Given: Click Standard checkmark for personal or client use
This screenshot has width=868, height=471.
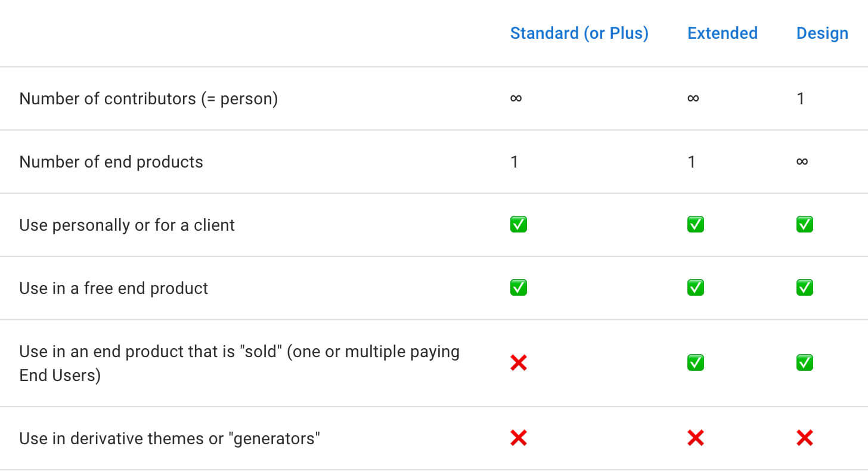Looking at the screenshot, I should point(519,225).
